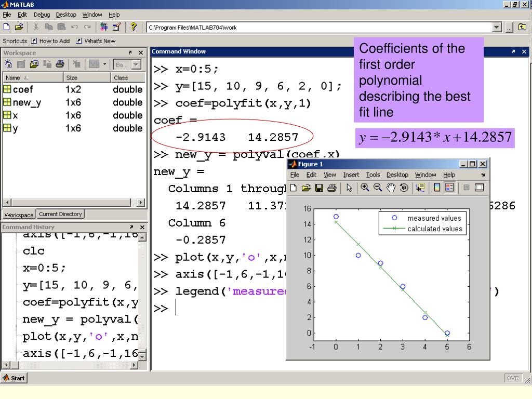
Task: Click the What's New shortcut
Action: pyautogui.click(x=96, y=41)
